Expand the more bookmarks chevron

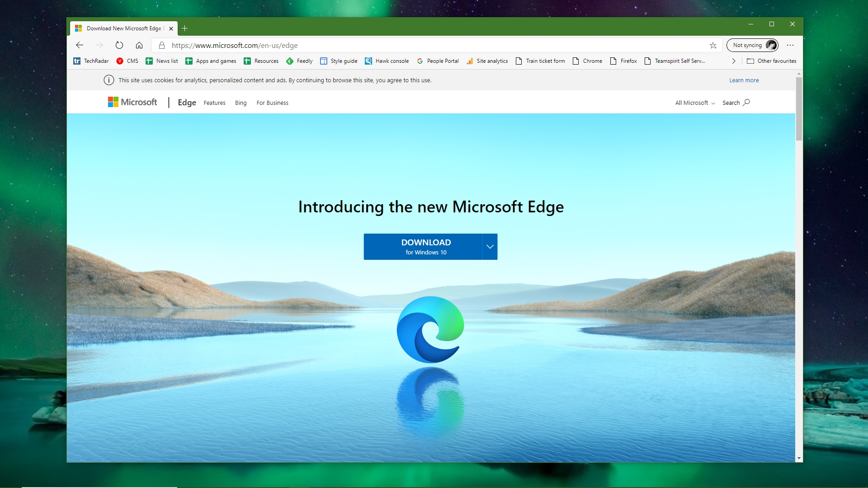733,61
